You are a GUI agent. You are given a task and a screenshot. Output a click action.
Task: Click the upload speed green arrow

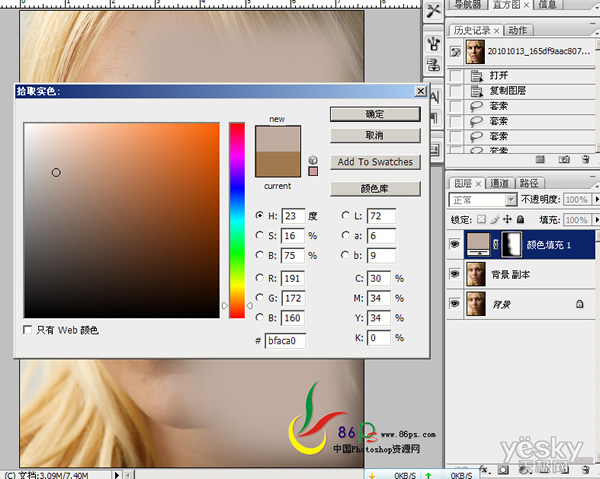coord(428,475)
